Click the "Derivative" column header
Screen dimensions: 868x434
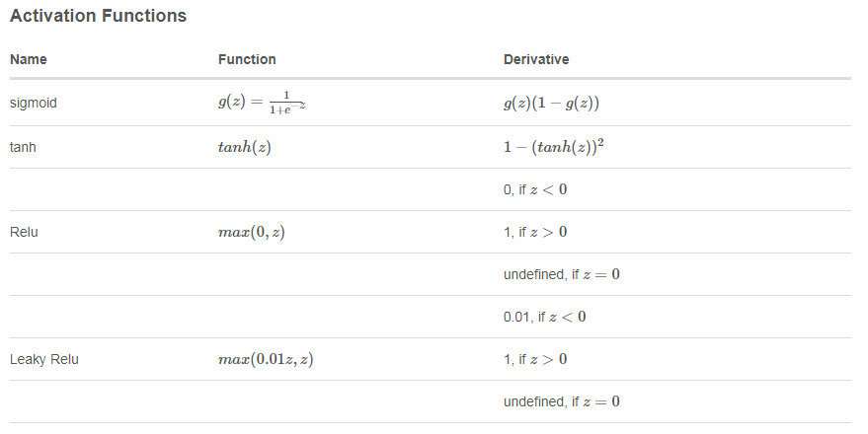tap(536, 59)
